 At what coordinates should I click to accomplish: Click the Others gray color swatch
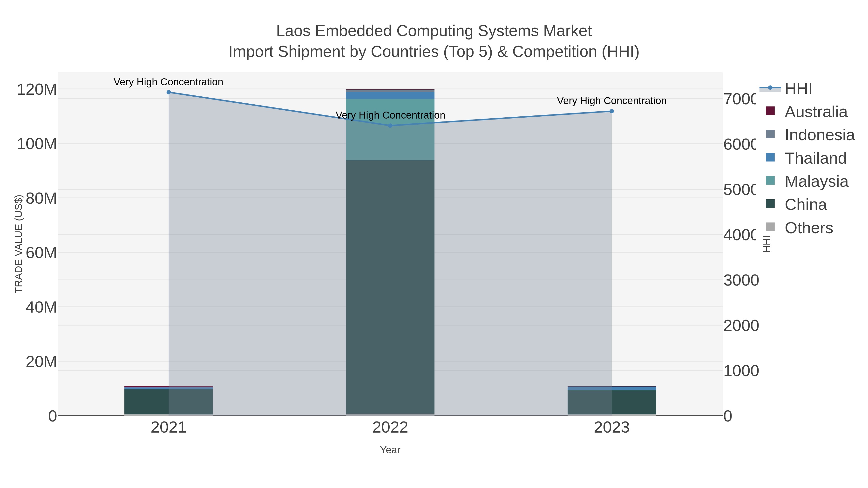770,227
